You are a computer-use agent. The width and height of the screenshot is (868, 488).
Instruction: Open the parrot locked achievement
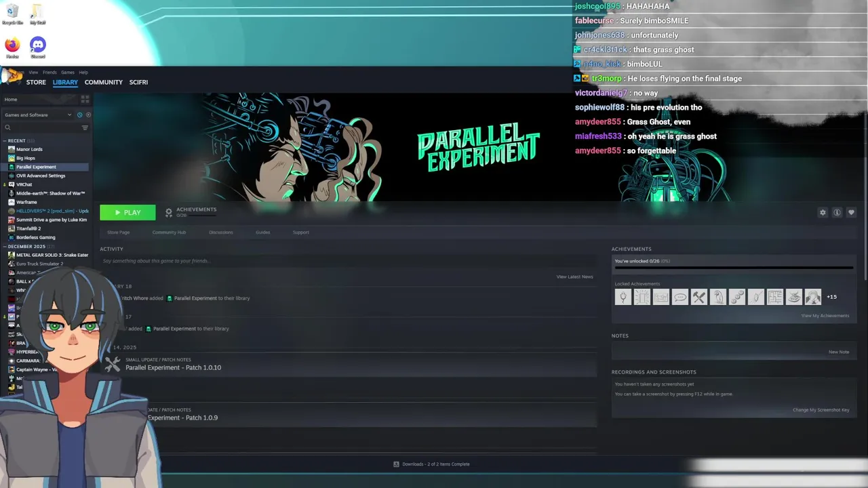[717, 296]
